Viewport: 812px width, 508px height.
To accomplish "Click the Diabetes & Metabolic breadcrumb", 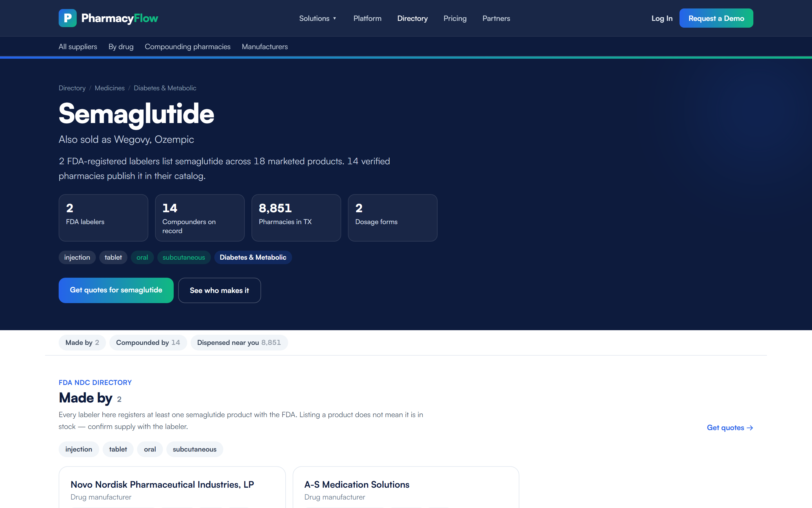I will (165, 88).
